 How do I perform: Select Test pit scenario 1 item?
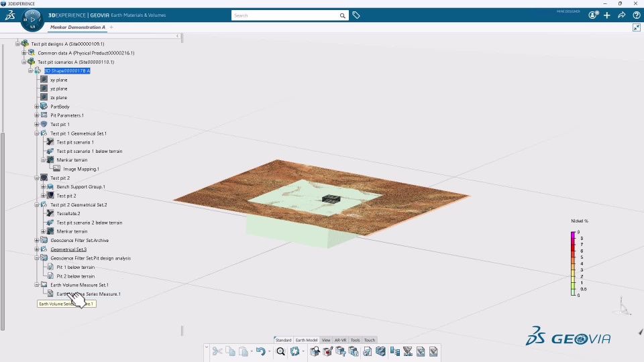pyautogui.click(x=75, y=142)
